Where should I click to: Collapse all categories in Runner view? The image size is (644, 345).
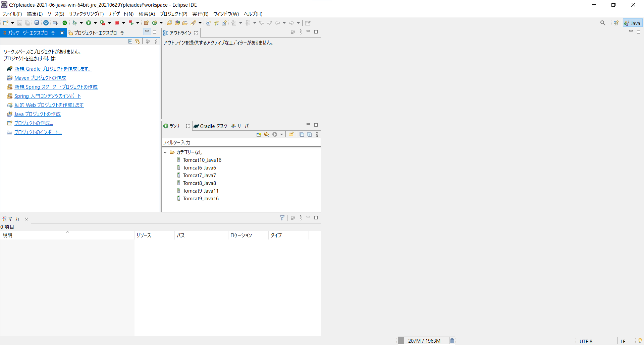pos(302,134)
